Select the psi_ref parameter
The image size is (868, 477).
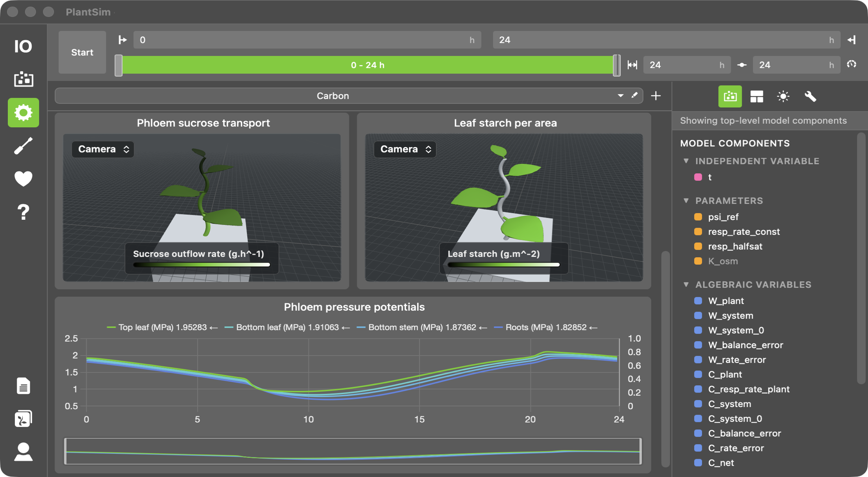[723, 217]
